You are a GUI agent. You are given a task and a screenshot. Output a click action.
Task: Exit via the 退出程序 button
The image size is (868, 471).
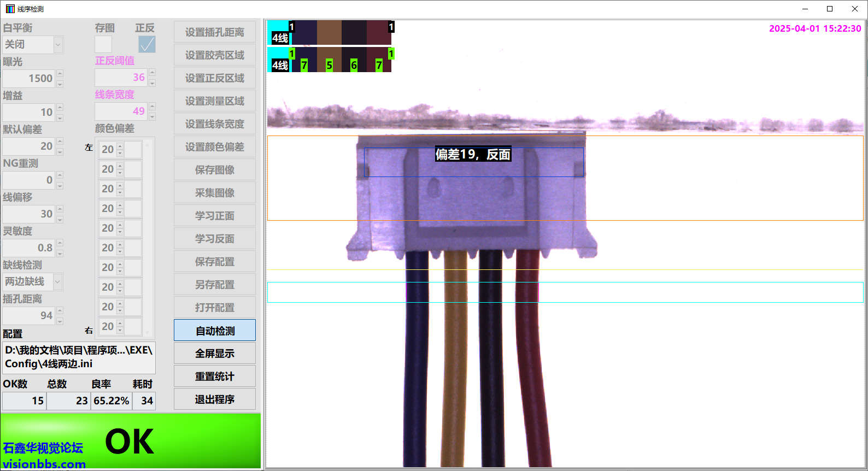point(215,399)
